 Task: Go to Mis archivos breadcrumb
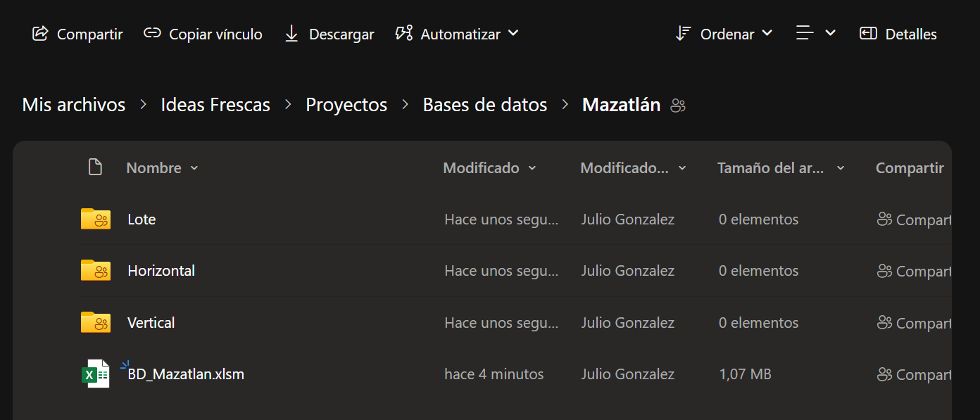[x=74, y=105]
